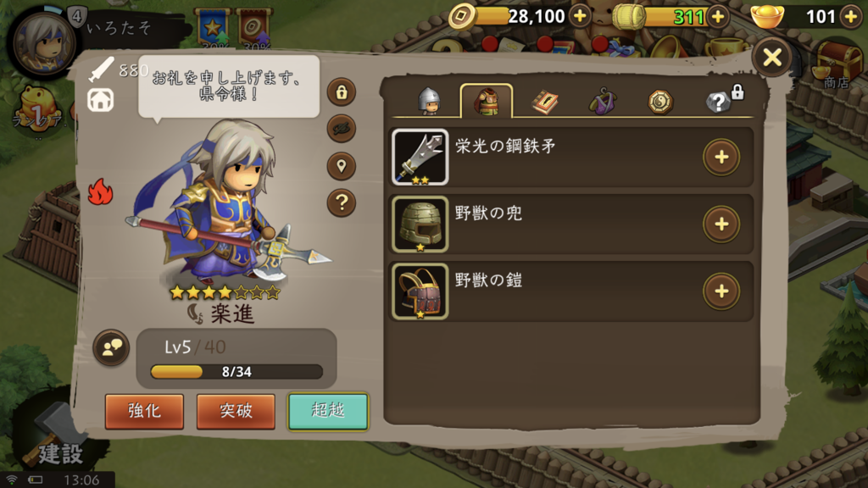Add more gold coins with plus
This screenshot has height=488, width=868.
[x=580, y=16]
